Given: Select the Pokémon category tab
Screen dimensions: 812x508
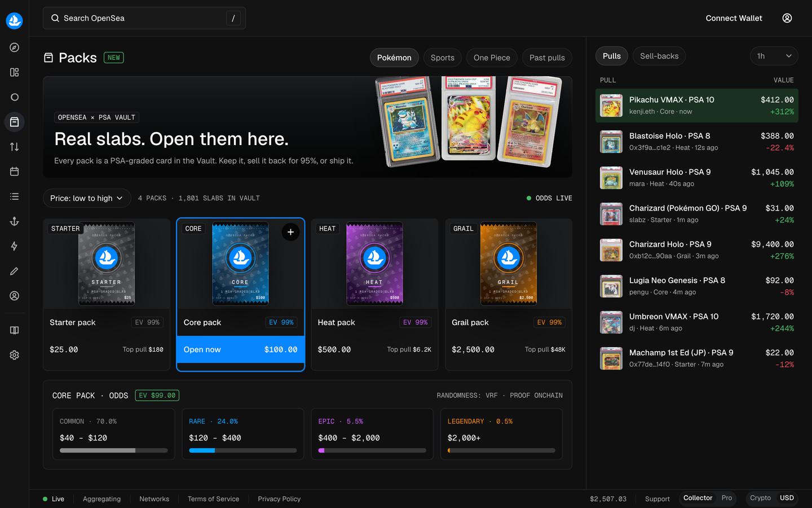Looking at the screenshot, I should [394, 58].
